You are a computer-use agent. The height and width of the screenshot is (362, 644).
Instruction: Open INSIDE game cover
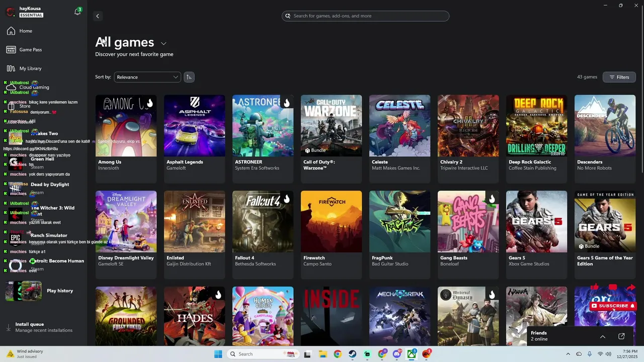point(331,316)
